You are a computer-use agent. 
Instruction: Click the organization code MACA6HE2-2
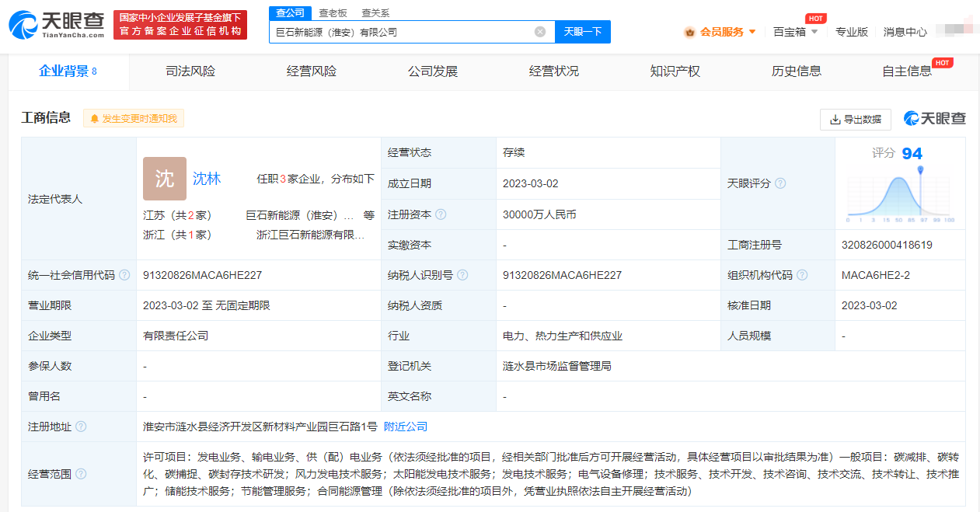click(876, 275)
